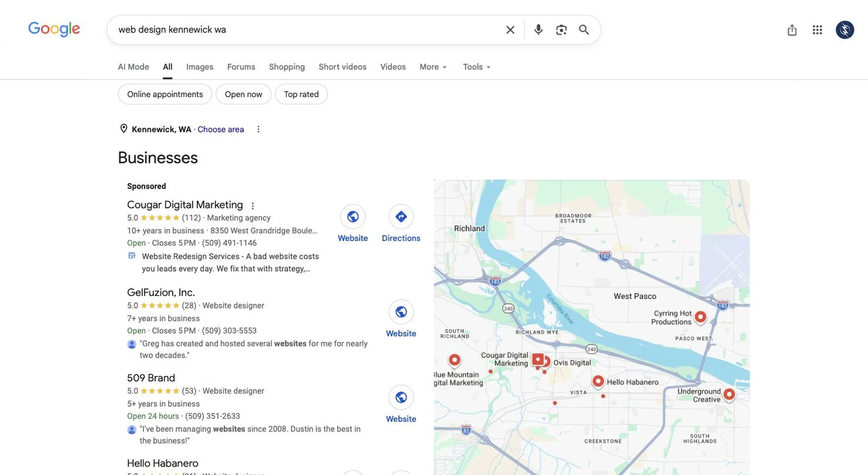Click Cougar Digital's (112) review count
868x475 pixels.
191,218
